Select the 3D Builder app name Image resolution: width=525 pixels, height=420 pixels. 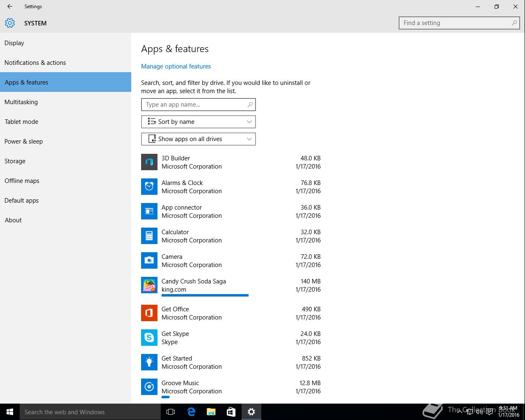(176, 158)
